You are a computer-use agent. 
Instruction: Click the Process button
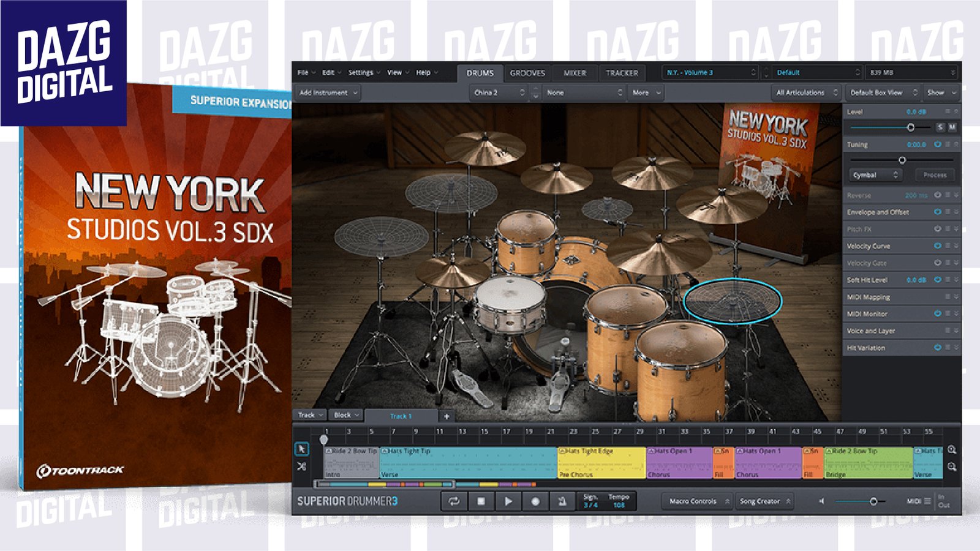click(935, 175)
